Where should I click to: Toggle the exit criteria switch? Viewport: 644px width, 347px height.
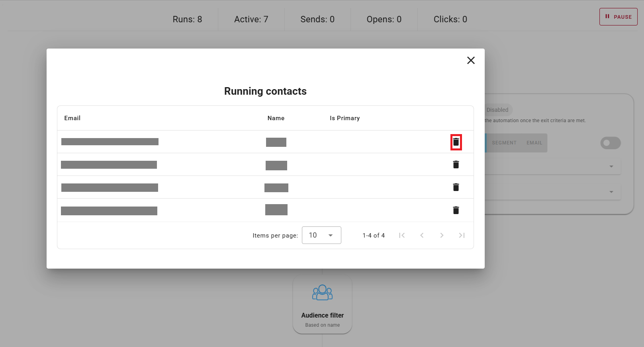(x=610, y=143)
